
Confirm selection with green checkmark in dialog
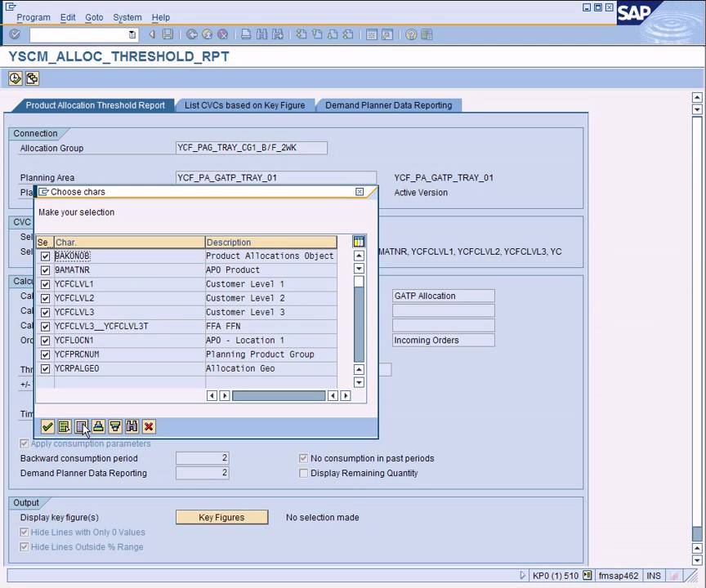tap(47, 426)
